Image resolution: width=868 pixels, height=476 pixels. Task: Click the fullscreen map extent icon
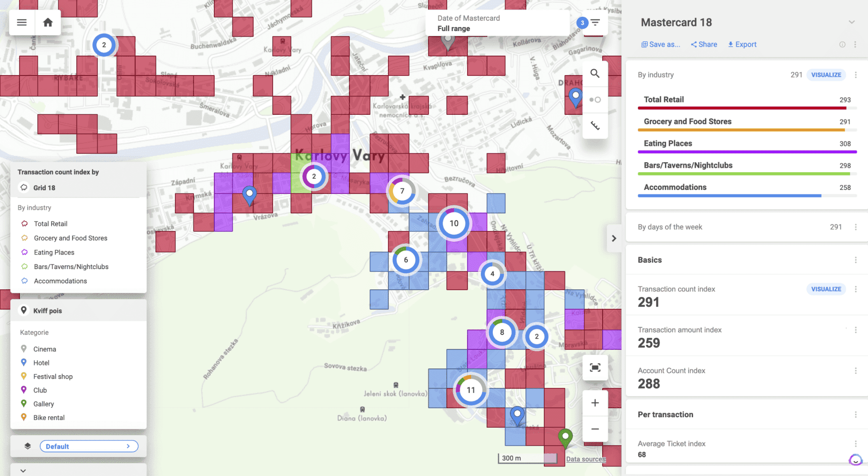tap(595, 368)
